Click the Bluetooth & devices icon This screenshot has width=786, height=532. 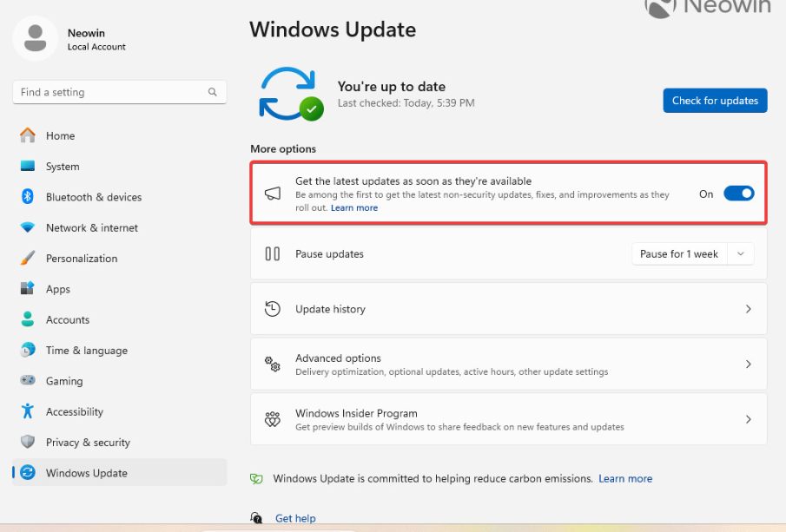(x=28, y=197)
